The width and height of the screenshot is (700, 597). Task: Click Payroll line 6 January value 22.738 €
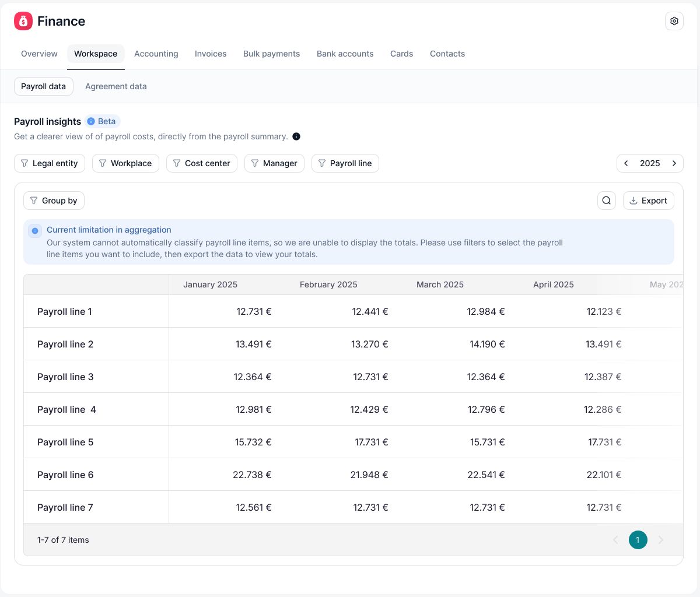pos(252,475)
